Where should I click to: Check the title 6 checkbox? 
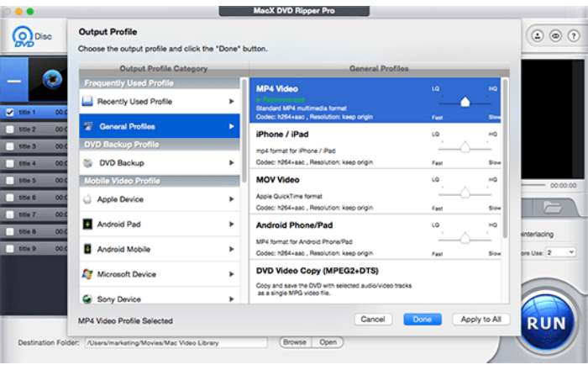click(x=10, y=198)
